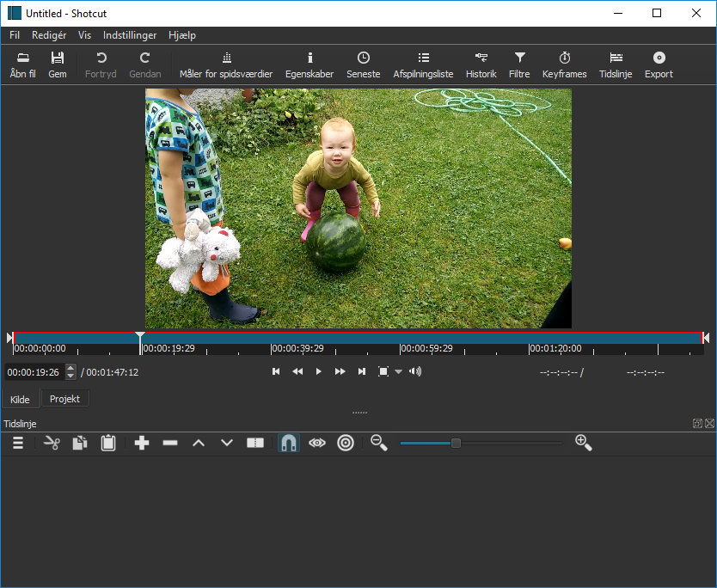
Task: Expand the player zoom dropdown arrow
Action: (x=398, y=372)
